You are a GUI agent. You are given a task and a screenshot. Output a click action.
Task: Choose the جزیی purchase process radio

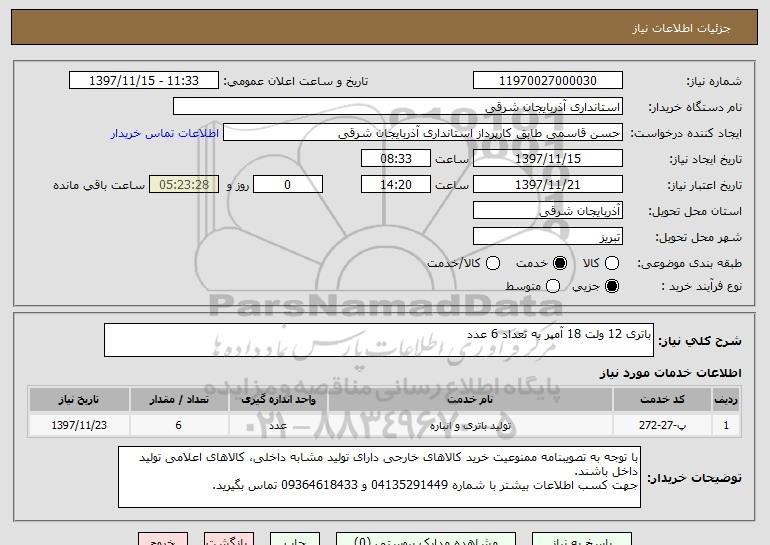pos(611,286)
